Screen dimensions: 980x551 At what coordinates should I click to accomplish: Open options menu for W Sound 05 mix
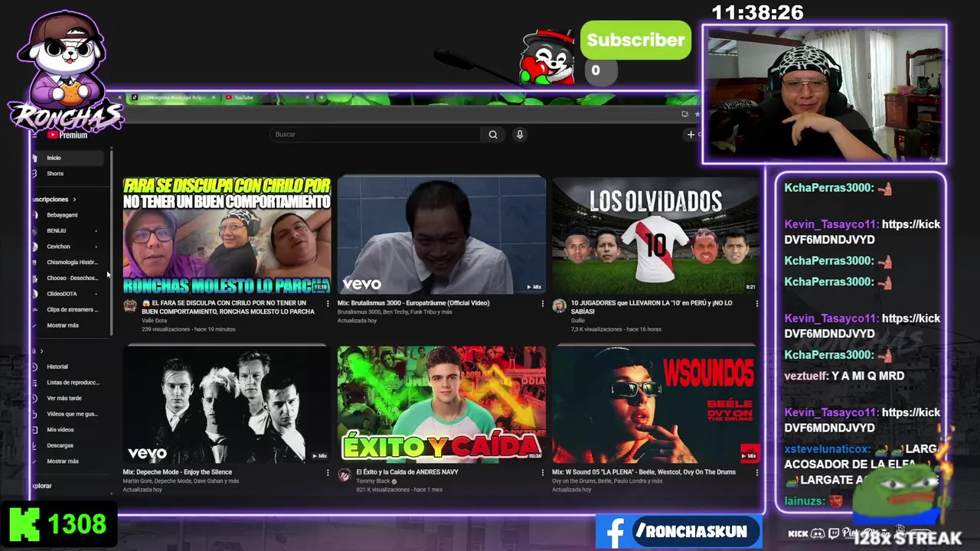pyautogui.click(x=757, y=473)
